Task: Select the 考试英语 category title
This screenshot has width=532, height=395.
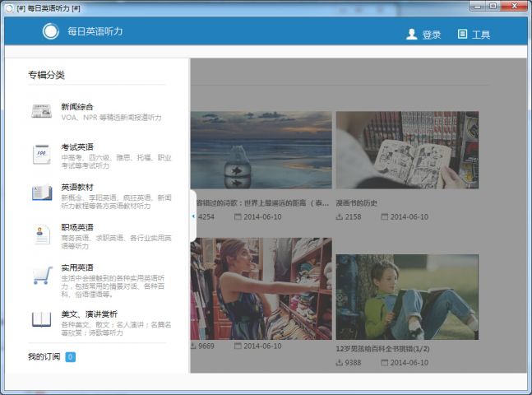Action: coord(77,146)
